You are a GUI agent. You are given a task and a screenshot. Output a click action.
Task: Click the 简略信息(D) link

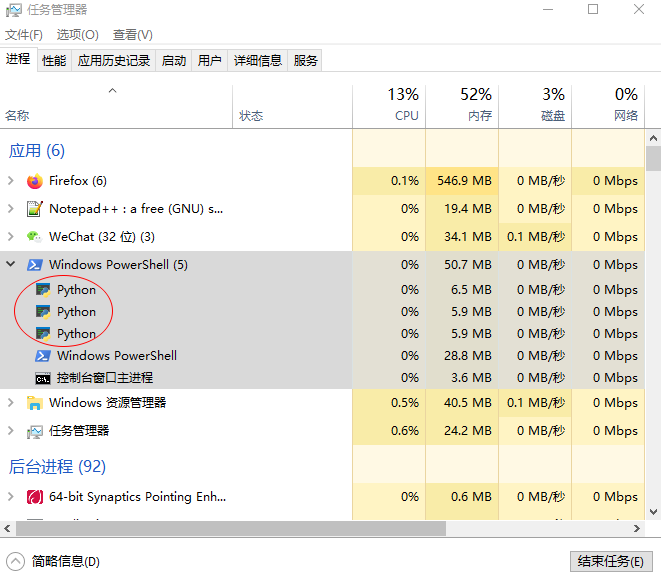coord(66,562)
